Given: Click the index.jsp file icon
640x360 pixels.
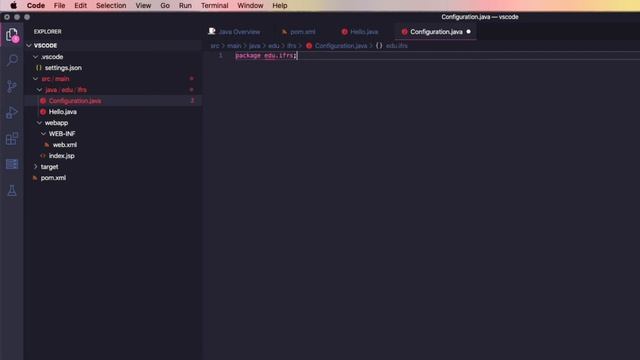Looking at the screenshot, I should [43, 156].
